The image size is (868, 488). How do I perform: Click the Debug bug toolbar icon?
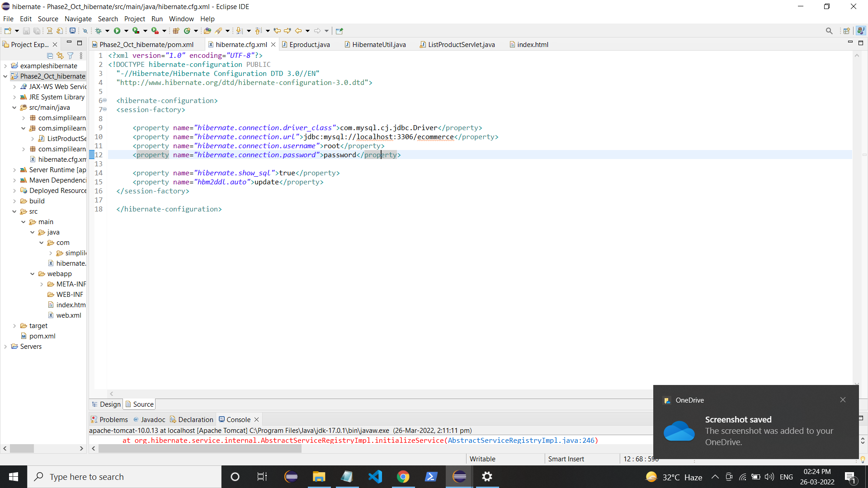point(98,31)
